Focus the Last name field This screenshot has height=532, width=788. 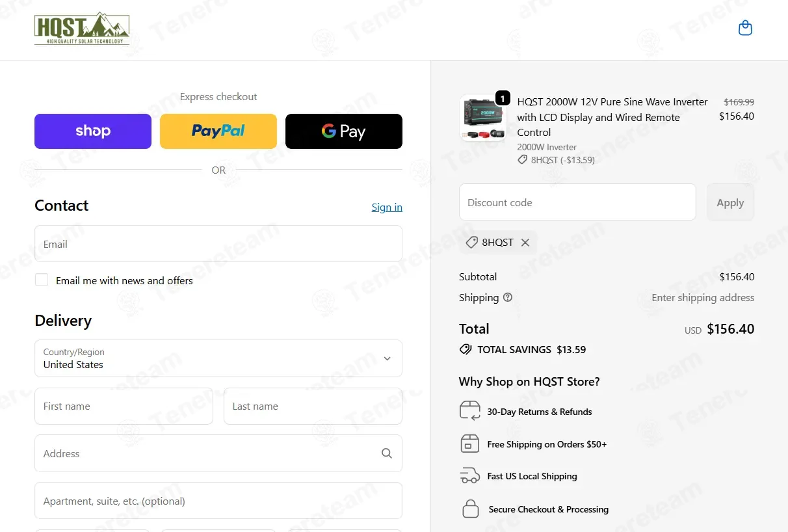(x=313, y=406)
